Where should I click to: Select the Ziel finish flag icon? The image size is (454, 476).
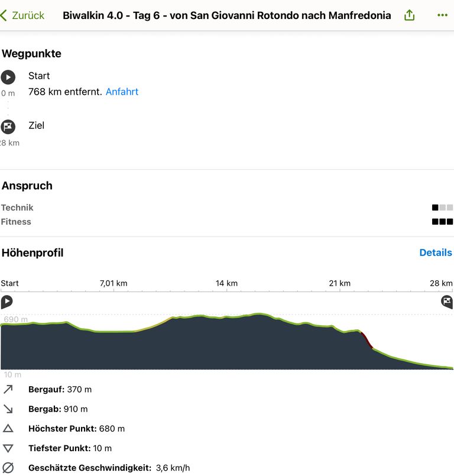point(8,127)
